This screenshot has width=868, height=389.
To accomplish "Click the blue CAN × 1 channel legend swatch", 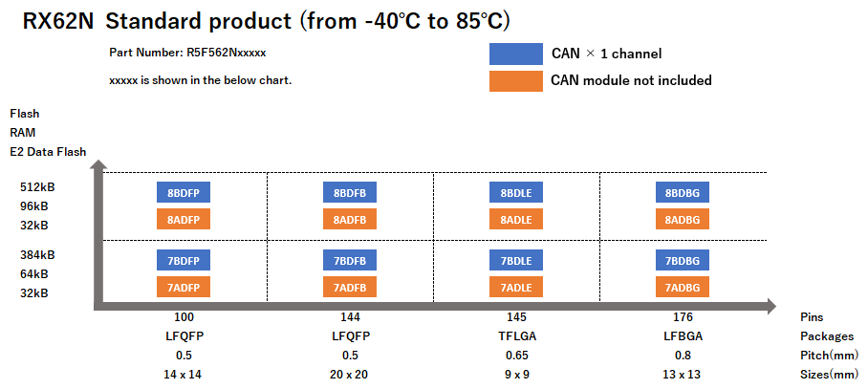I will [515, 54].
